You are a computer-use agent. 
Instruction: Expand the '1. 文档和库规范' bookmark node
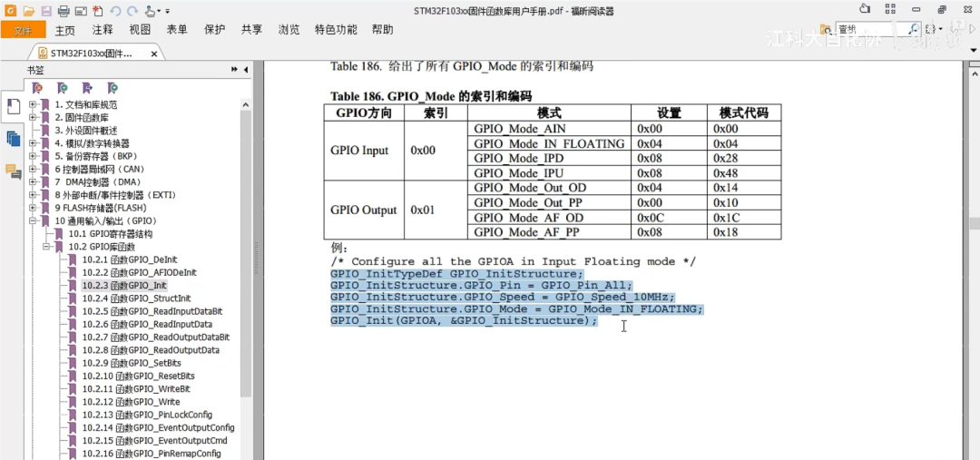[32, 104]
